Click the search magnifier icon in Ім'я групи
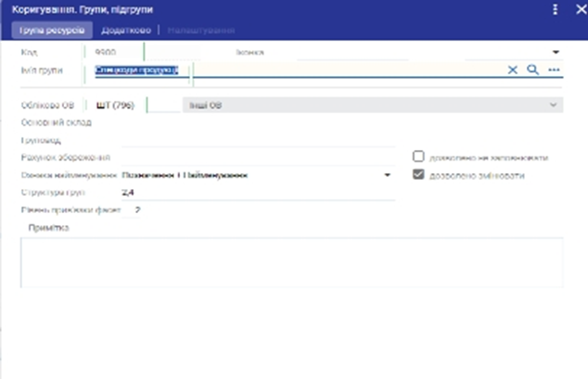 click(533, 69)
